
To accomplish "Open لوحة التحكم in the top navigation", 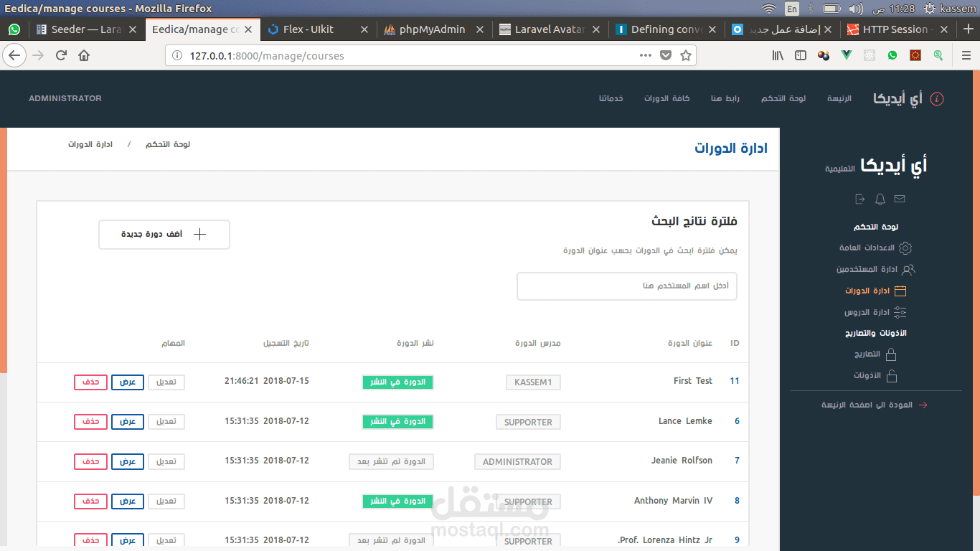I will click(x=783, y=98).
